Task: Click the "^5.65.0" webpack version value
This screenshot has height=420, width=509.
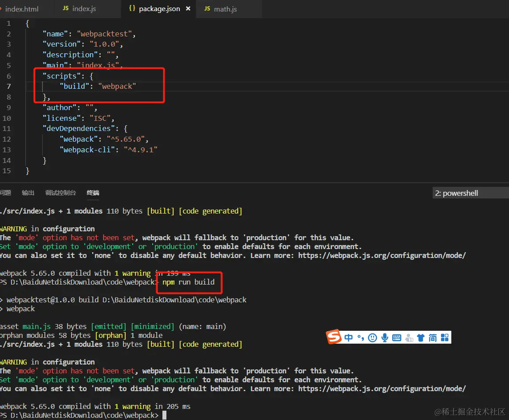Action: (126, 139)
